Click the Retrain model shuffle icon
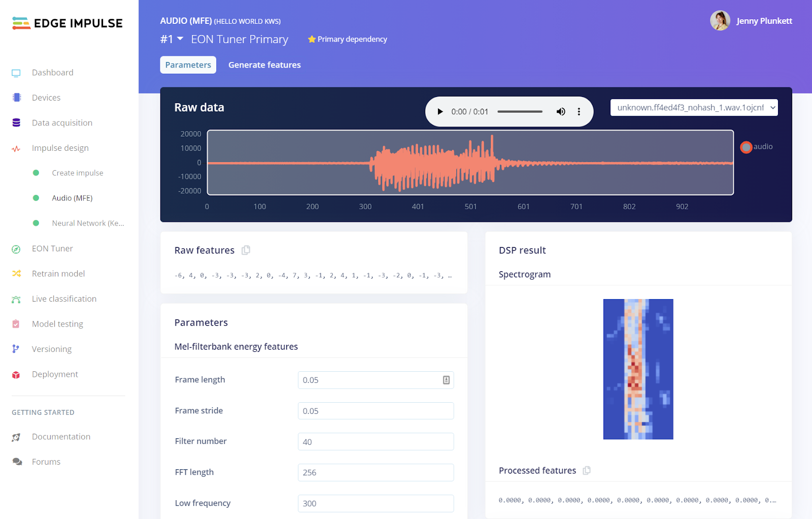Viewport: 812px width, 519px height. pos(16,274)
